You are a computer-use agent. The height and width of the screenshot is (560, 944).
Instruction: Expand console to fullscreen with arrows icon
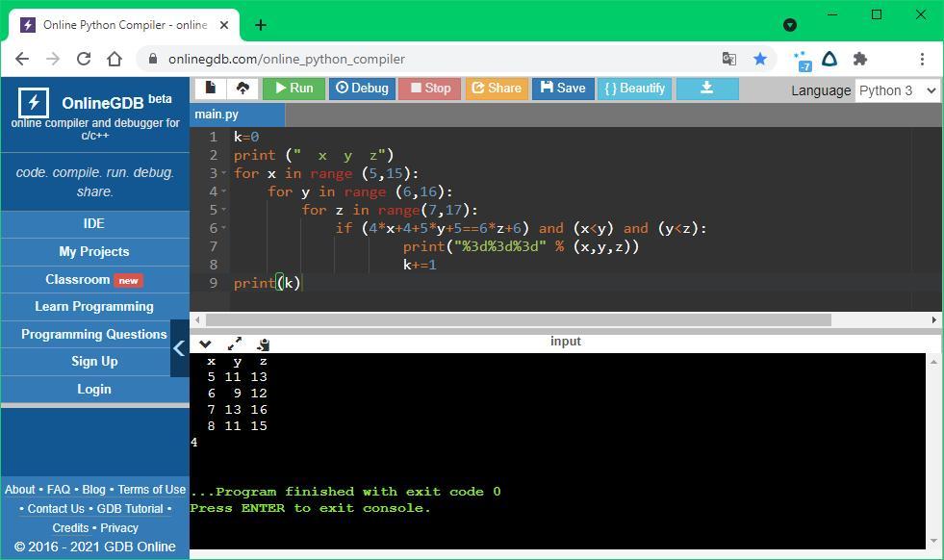[x=234, y=344]
